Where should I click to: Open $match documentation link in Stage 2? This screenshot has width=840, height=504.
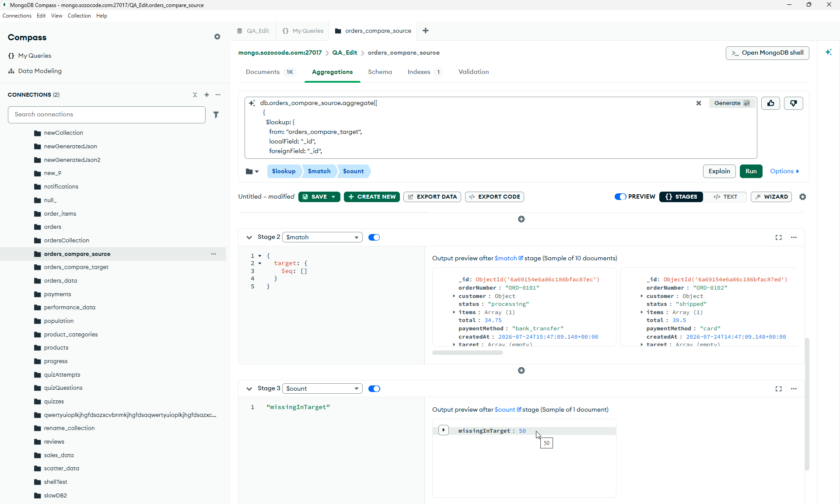(509, 258)
